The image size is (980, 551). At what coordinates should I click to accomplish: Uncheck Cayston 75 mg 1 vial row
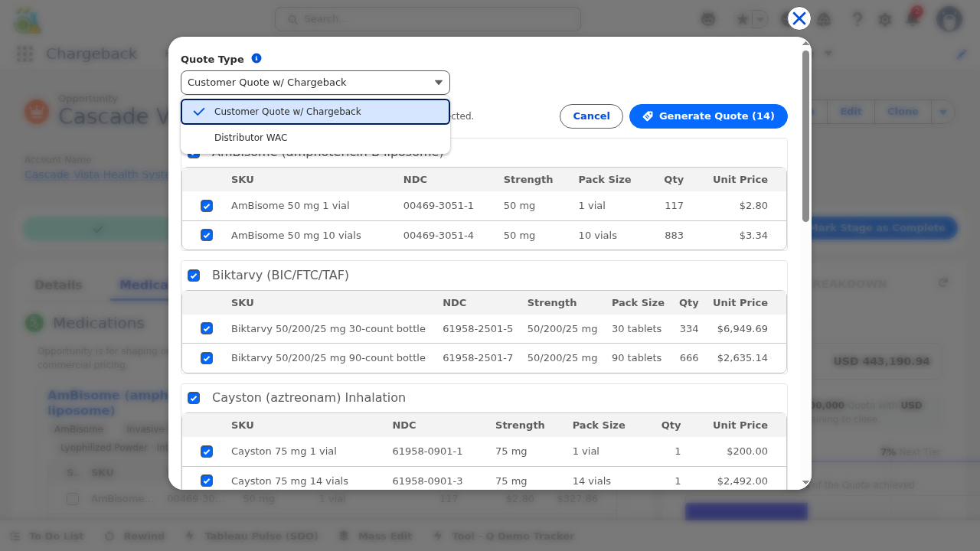(207, 452)
